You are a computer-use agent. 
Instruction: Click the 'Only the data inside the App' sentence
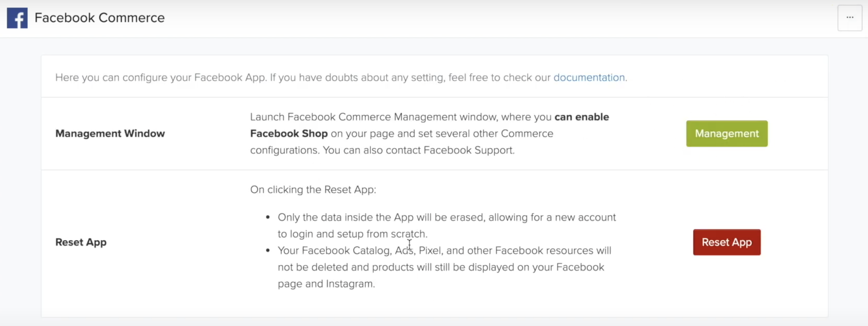(x=447, y=226)
